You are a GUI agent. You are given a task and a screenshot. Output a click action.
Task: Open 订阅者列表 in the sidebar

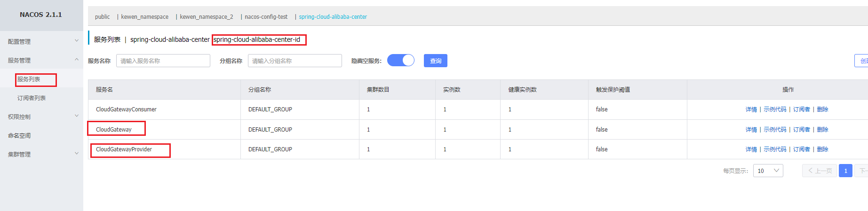click(32, 98)
